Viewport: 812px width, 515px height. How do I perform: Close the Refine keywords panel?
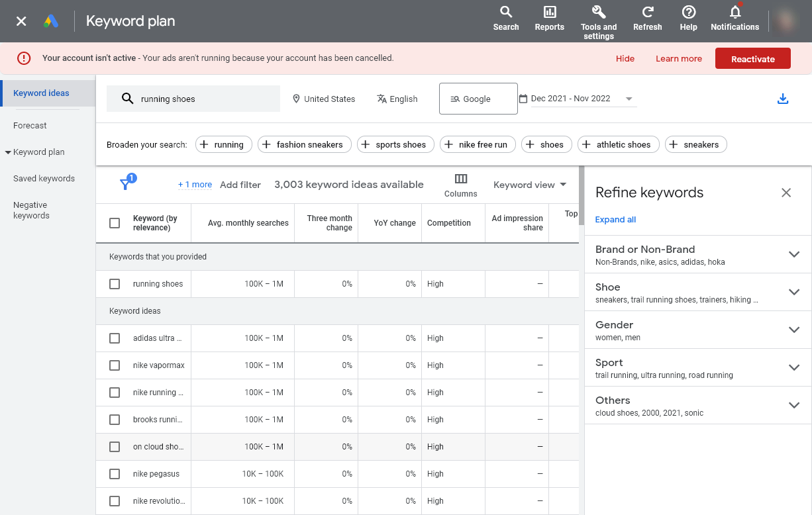[786, 193]
